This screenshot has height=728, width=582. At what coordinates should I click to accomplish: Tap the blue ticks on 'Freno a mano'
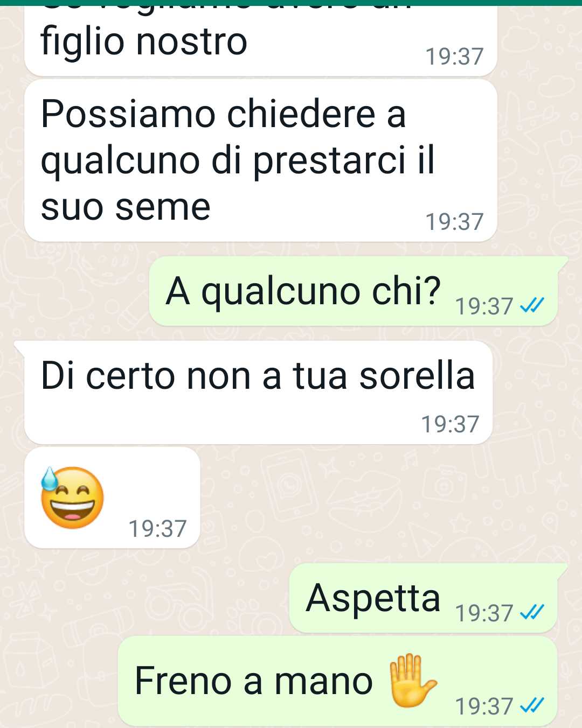[532, 705]
